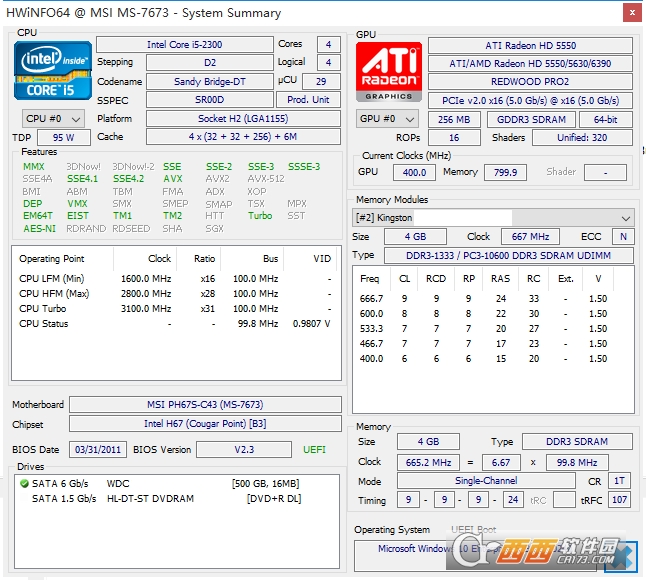This screenshot has height=580, width=646.
Task: Click the CPU Turbo operating point row
Action: (175, 309)
